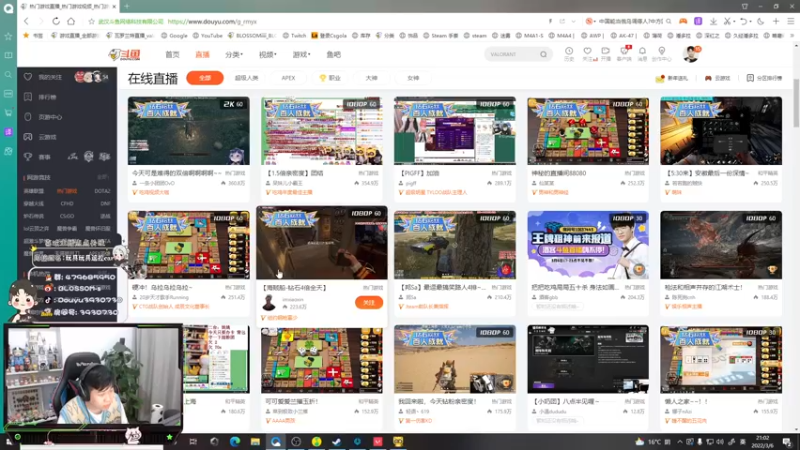The width and height of the screenshot is (800, 450).
Task: Select the 女神 filter tab
Action: [x=413, y=78]
